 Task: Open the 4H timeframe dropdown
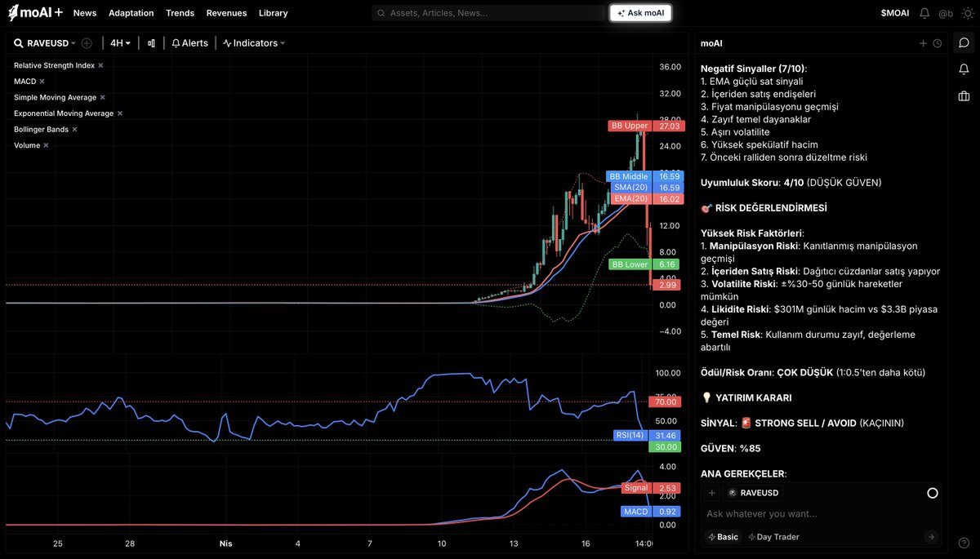120,43
